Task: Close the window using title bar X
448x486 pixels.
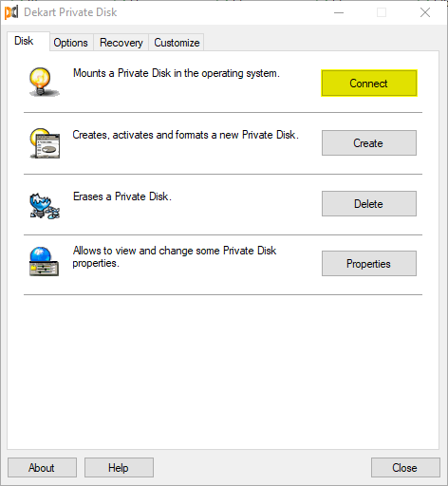Action: (x=425, y=12)
